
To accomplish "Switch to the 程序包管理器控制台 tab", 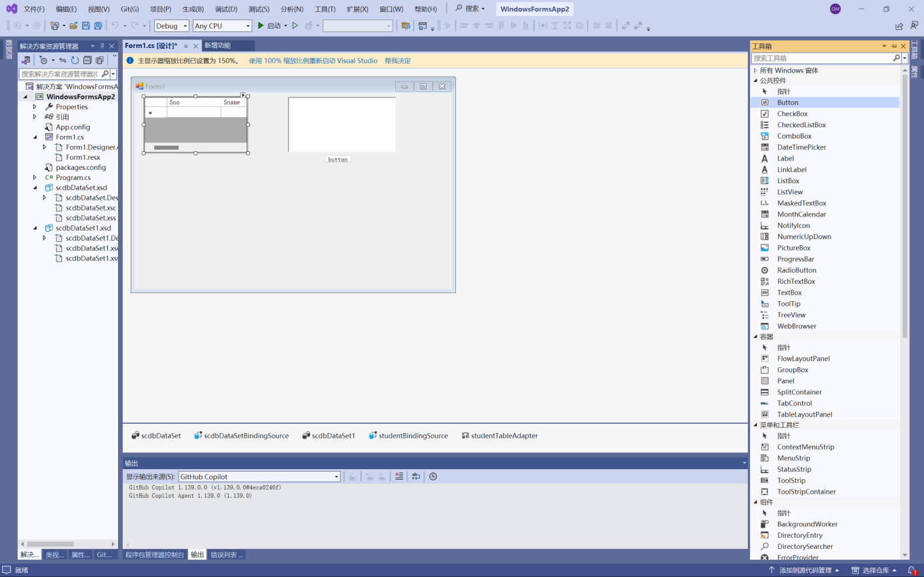I will (155, 554).
